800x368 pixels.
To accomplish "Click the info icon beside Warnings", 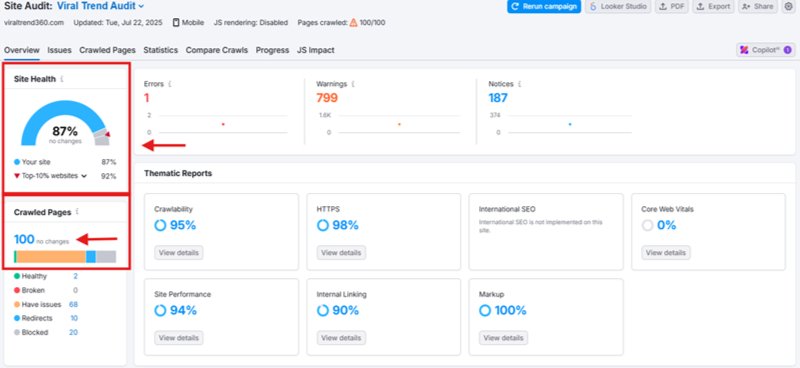I will (x=353, y=84).
